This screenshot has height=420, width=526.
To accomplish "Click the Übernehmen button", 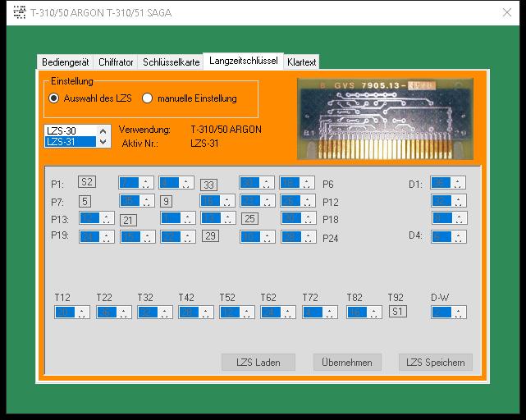I will coord(347,363).
